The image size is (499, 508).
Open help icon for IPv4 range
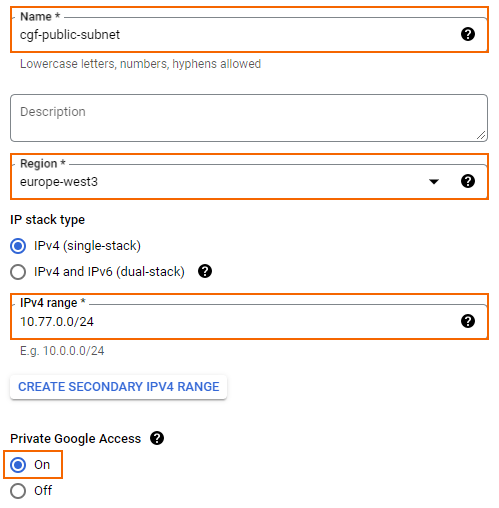tap(468, 321)
